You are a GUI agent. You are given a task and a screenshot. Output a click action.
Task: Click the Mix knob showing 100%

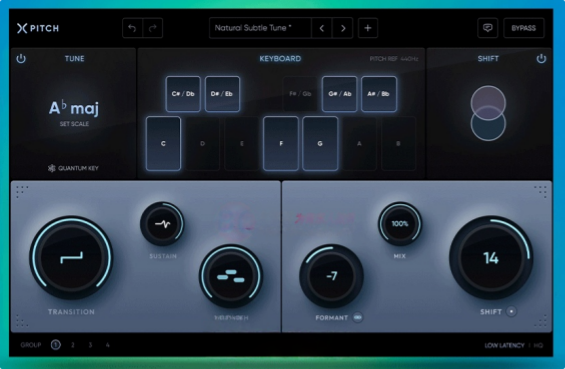(x=400, y=224)
